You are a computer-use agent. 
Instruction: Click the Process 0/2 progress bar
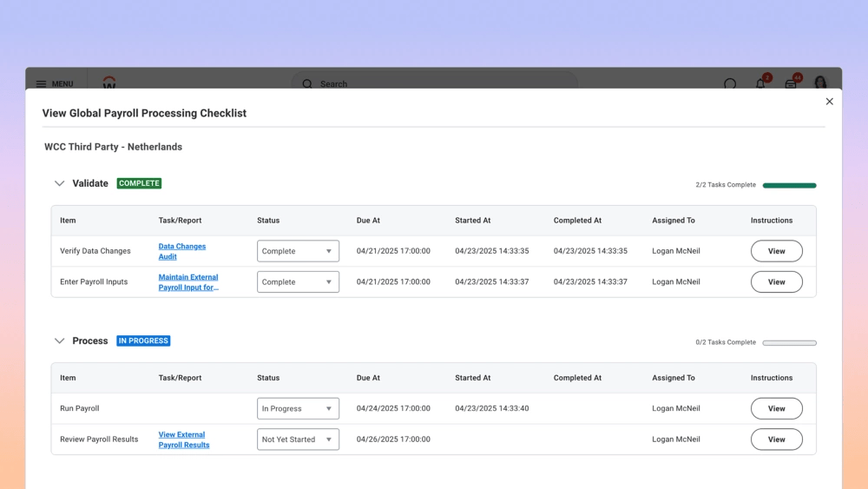pos(789,343)
